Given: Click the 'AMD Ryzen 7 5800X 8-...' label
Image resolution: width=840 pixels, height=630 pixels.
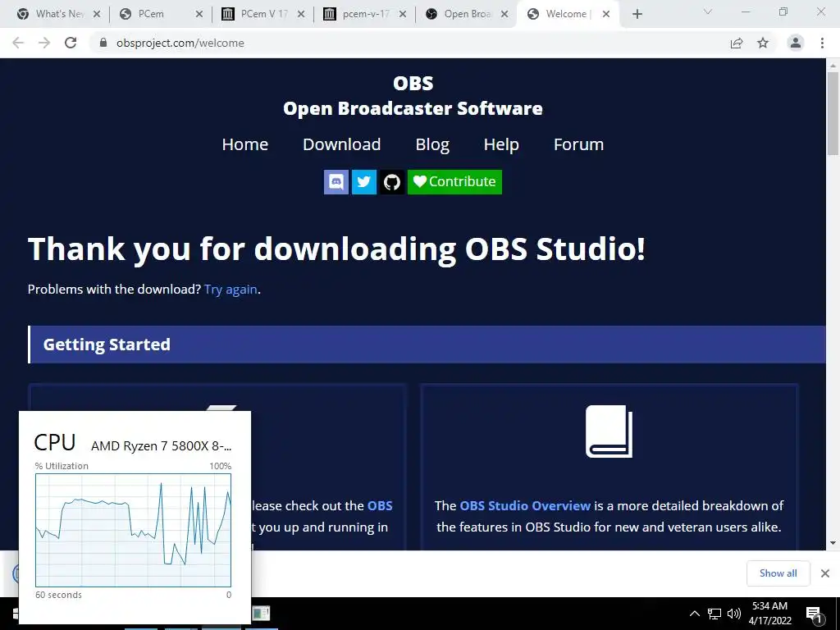Looking at the screenshot, I should 162,445.
